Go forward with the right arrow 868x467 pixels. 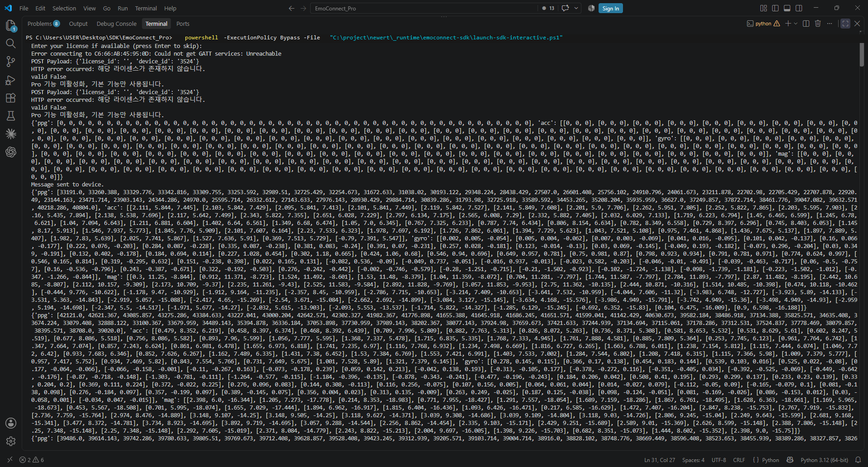tap(303, 8)
